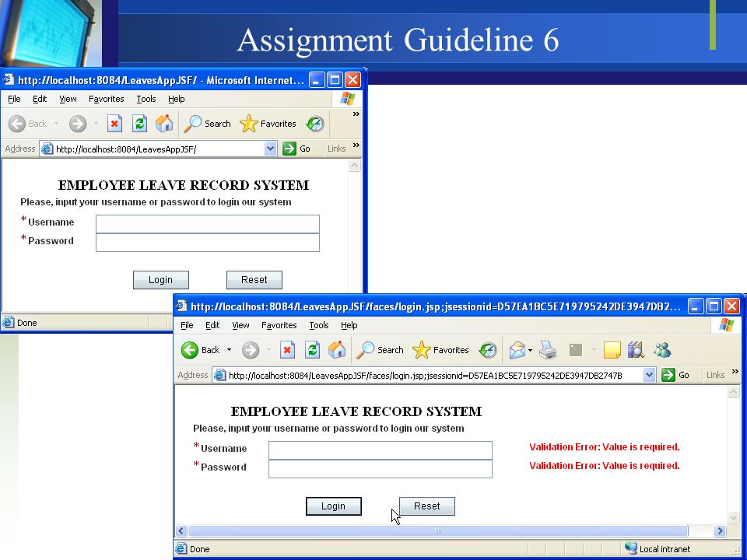The image size is (747, 560).
Task: Click left scroll arrow in front window
Action: click(181, 530)
